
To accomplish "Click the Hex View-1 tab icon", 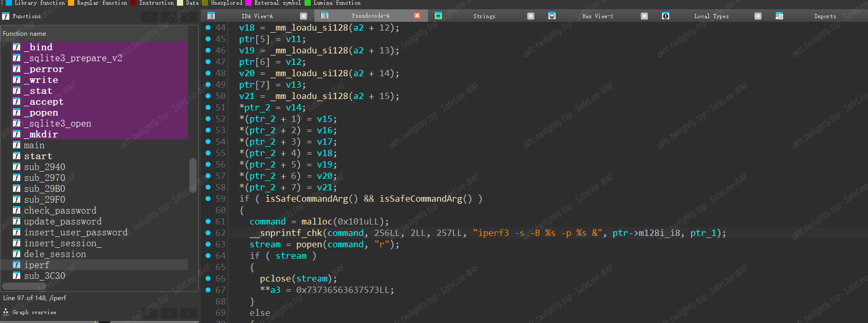I will click(552, 16).
